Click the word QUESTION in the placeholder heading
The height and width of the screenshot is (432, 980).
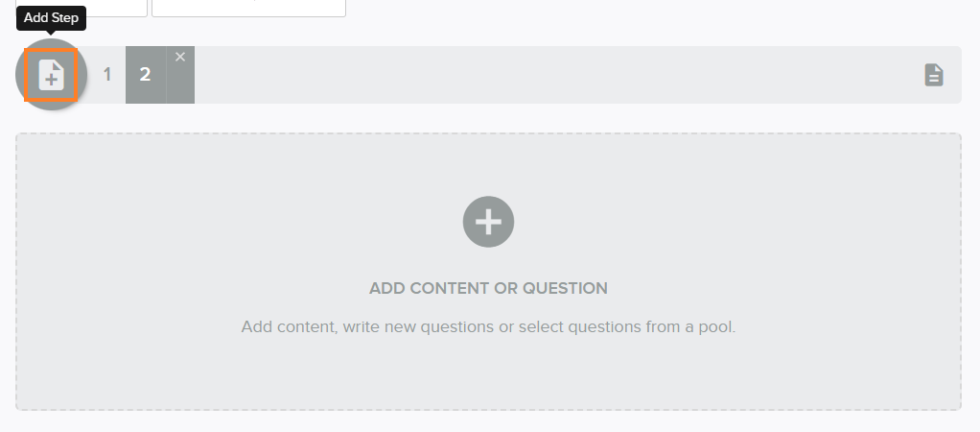click(x=565, y=288)
